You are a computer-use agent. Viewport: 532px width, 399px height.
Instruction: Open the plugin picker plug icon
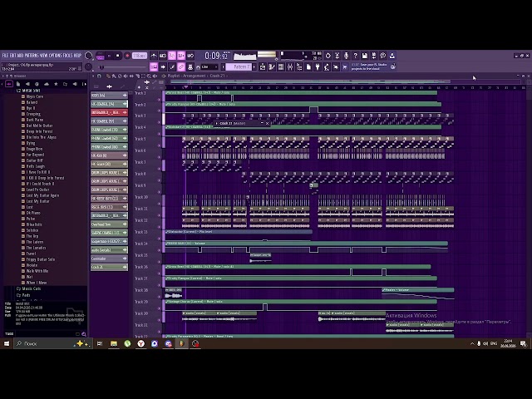[x=318, y=66]
